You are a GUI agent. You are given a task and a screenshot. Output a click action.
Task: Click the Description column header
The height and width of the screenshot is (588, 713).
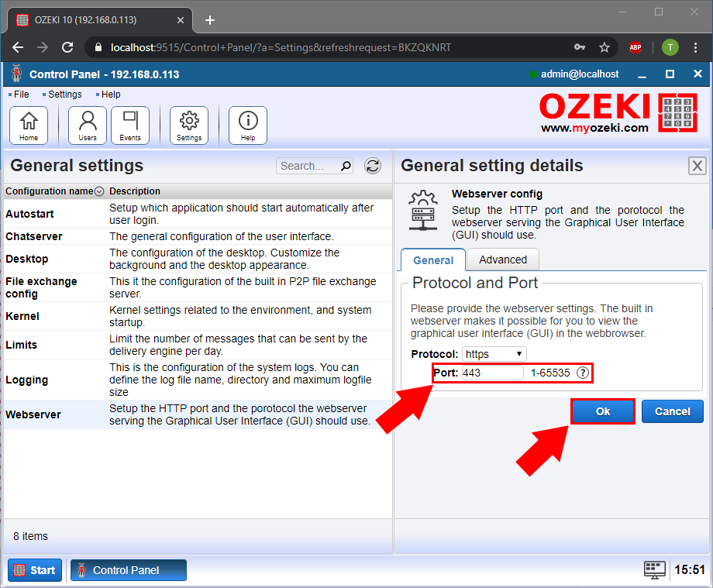point(135,191)
